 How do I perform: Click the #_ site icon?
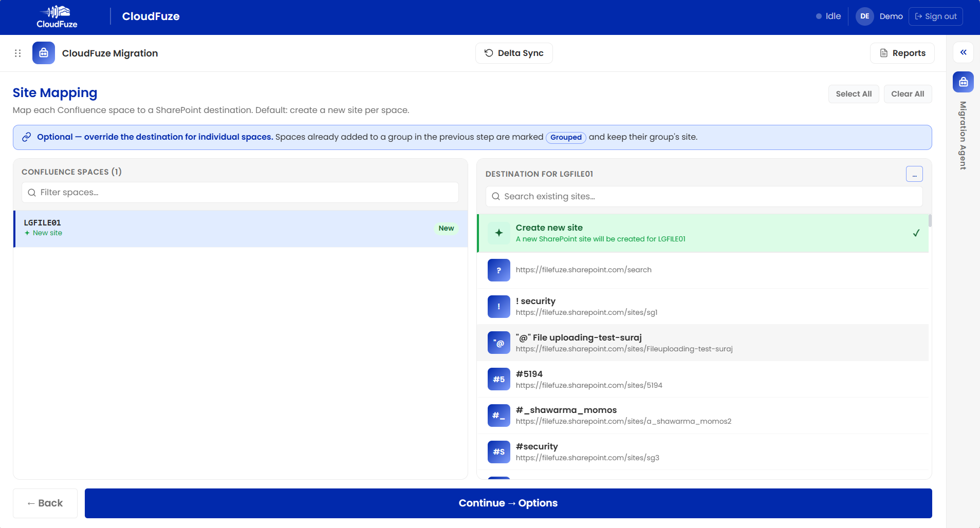point(498,416)
